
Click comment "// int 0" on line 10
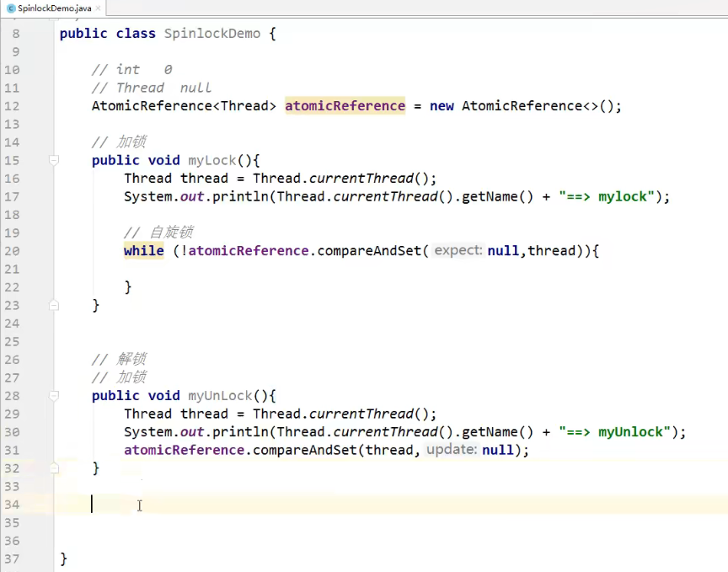pos(131,70)
